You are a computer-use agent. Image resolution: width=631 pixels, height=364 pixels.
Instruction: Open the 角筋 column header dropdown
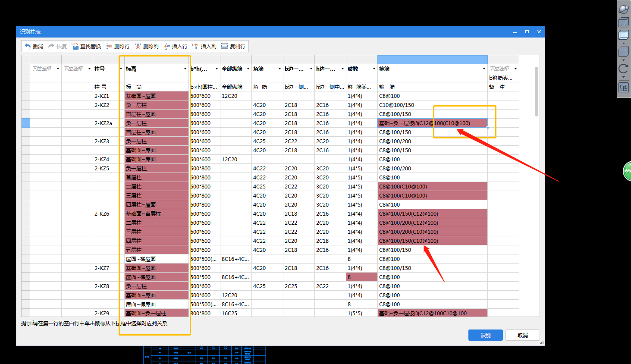[x=279, y=69]
